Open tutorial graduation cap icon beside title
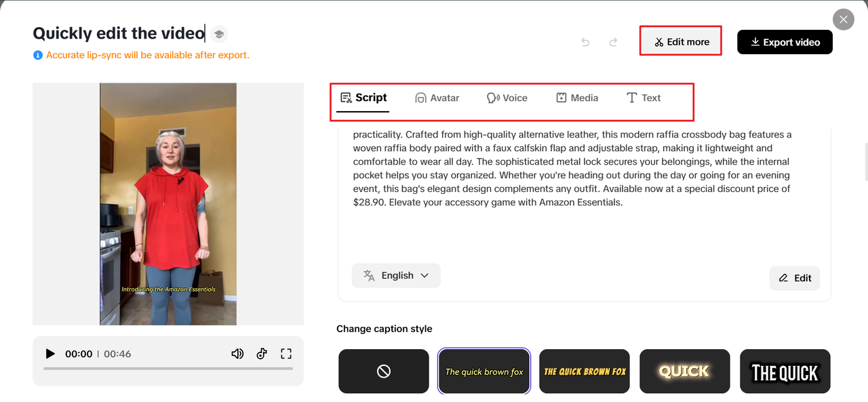The width and height of the screenshot is (868, 402). click(218, 34)
